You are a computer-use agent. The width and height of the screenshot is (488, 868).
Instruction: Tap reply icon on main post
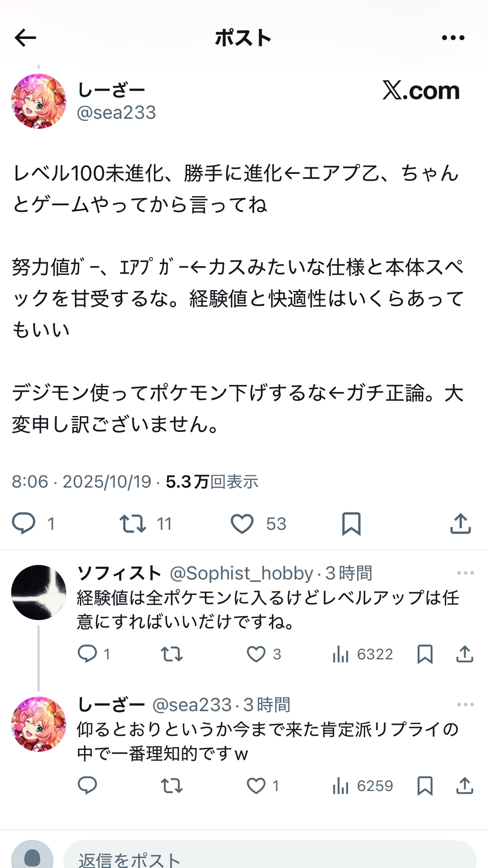[x=23, y=523]
